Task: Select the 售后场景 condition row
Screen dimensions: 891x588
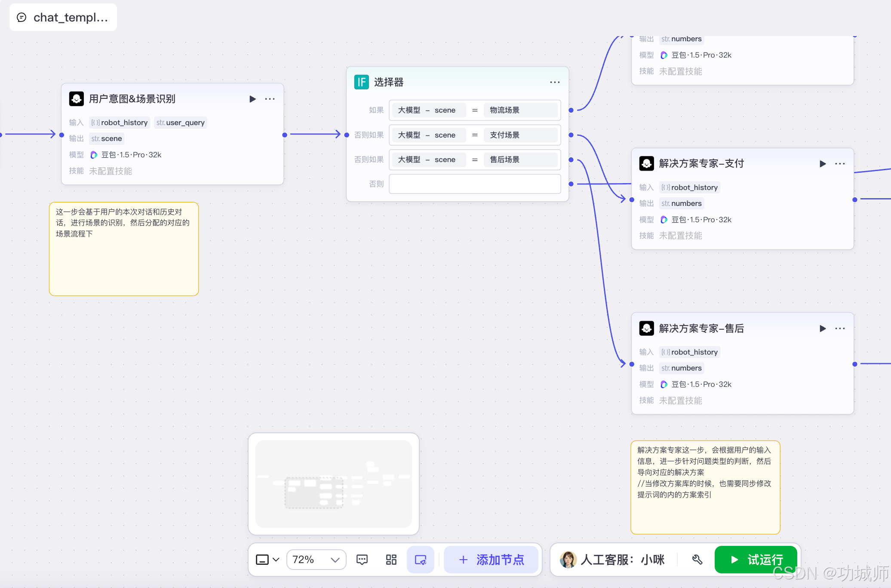Action: coord(475,159)
